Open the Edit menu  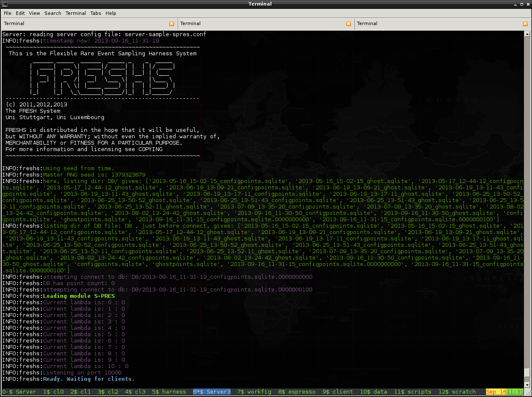[20, 13]
